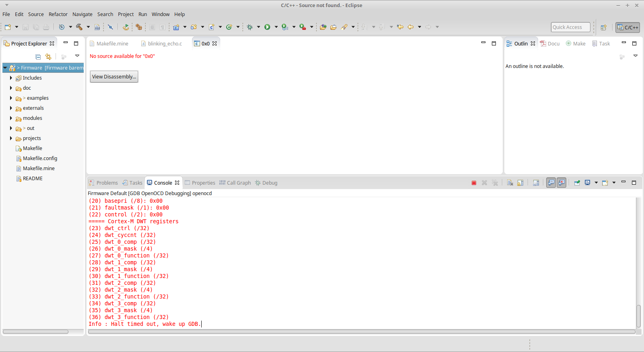644x352 pixels.
Task: Click the Pin Console icon
Action: coord(577,183)
